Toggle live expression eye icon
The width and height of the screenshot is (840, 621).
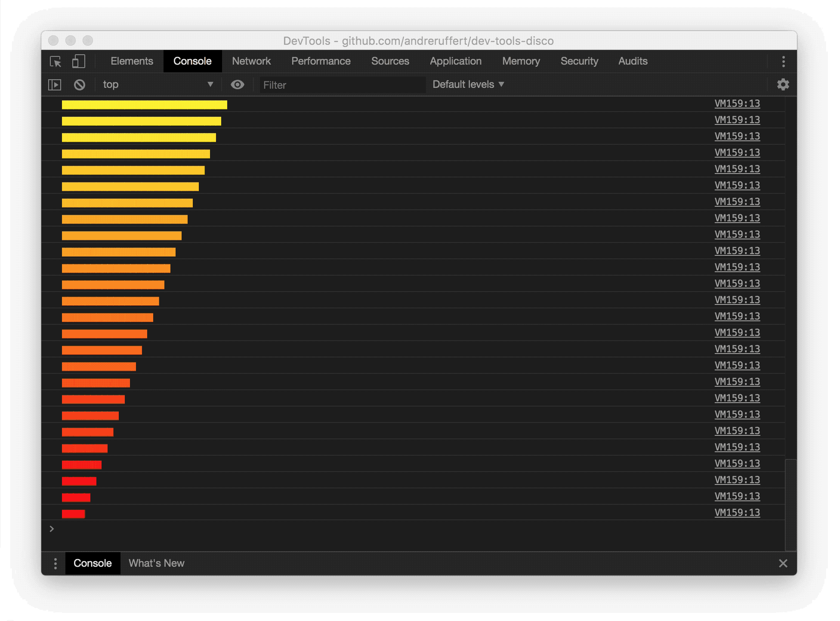237,85
